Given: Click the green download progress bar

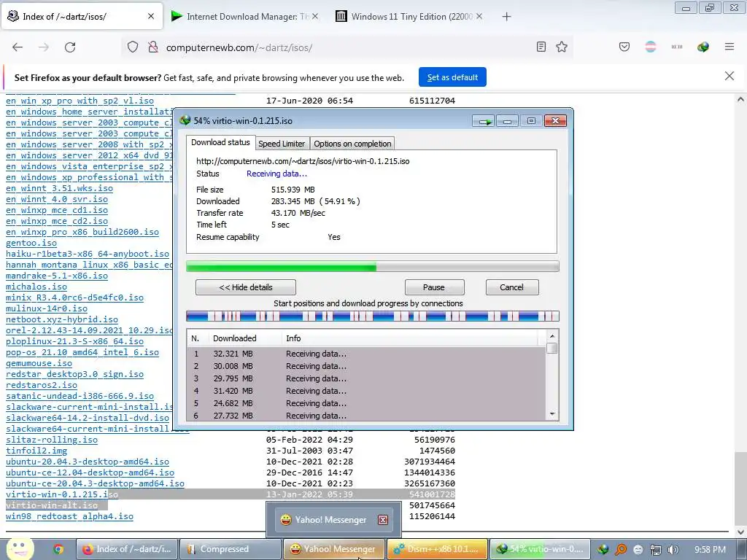Looking at the screenshot, I should [x=373, y=266].
